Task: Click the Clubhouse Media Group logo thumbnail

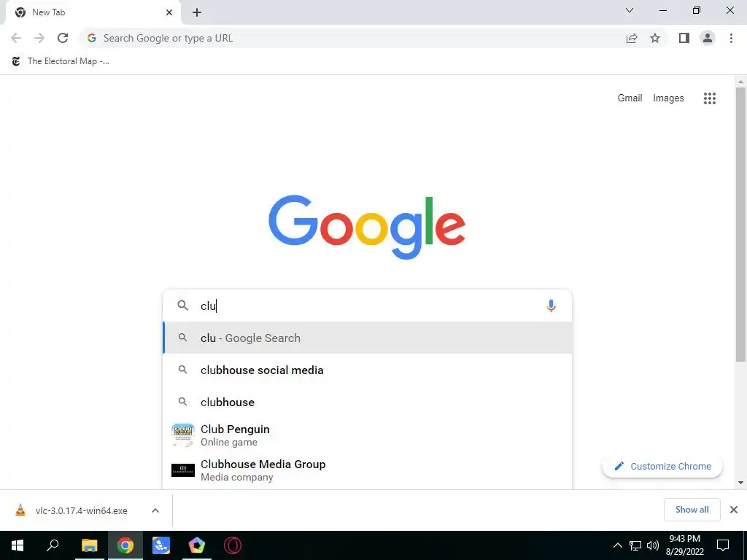Action: [183, 470]
